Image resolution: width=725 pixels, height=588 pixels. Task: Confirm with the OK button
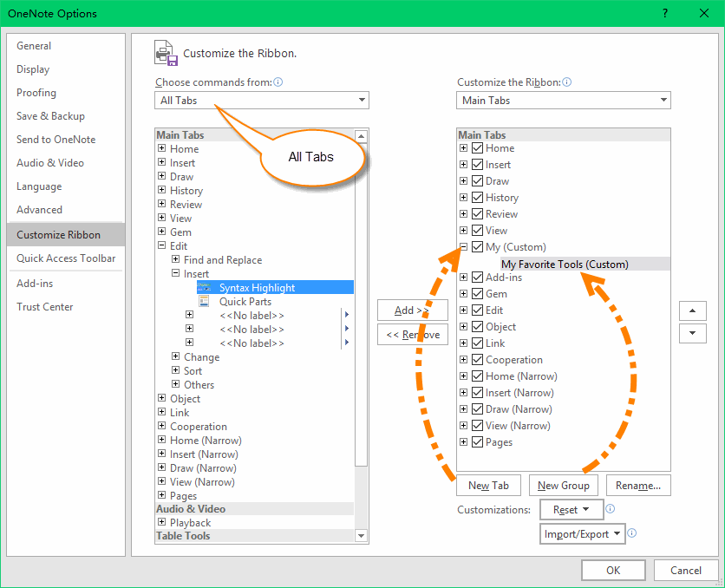click(613, 570)
